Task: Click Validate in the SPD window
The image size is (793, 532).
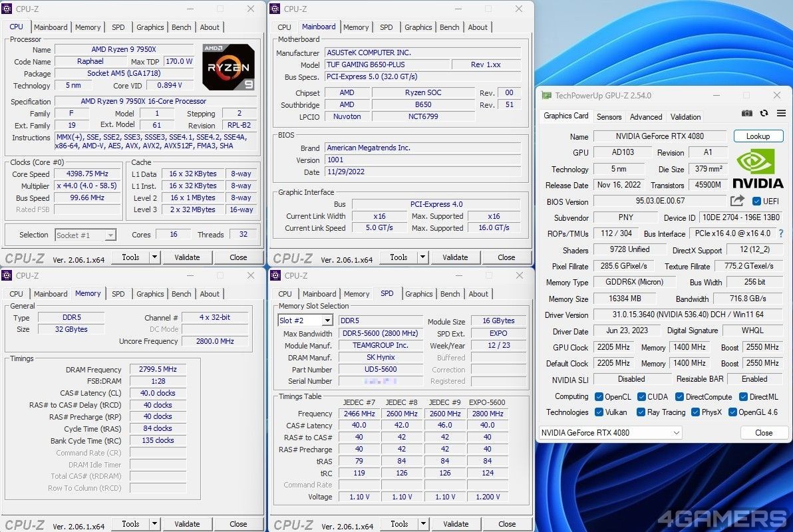Action: pos(456,524)
